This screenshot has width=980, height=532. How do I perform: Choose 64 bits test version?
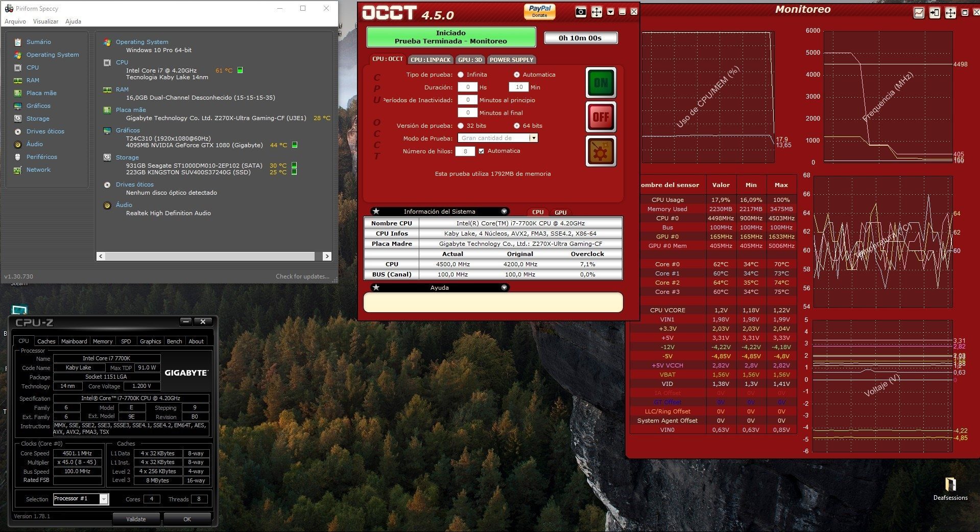pos(517,126)
